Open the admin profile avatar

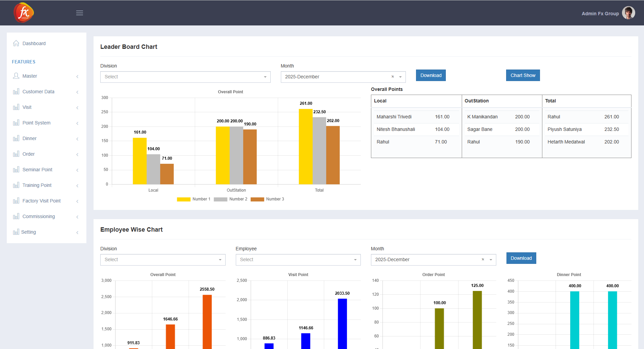pos(628,13)
